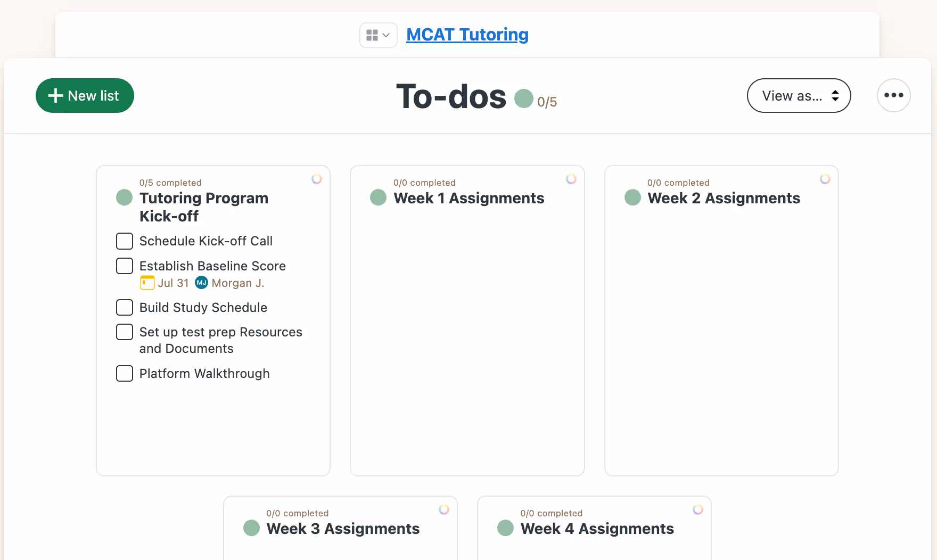Viewport: 937px width, 560px height.
Task: Click the New list button
Action: [x=85, y=96]
